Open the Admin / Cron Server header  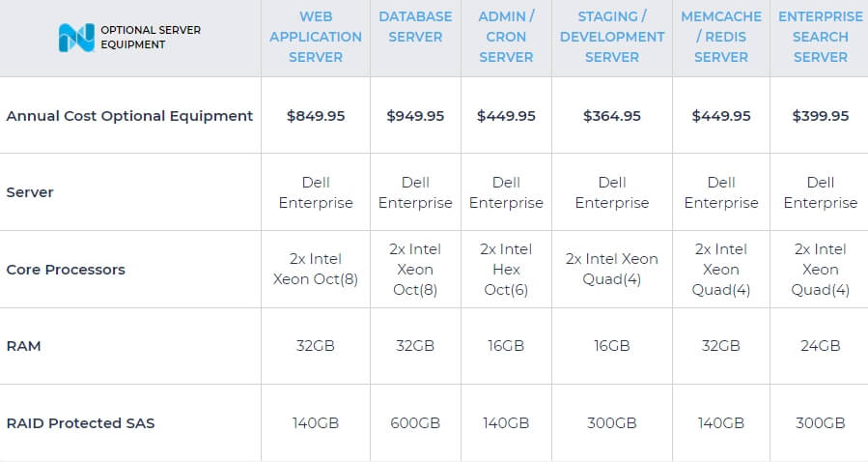[506, 37]
